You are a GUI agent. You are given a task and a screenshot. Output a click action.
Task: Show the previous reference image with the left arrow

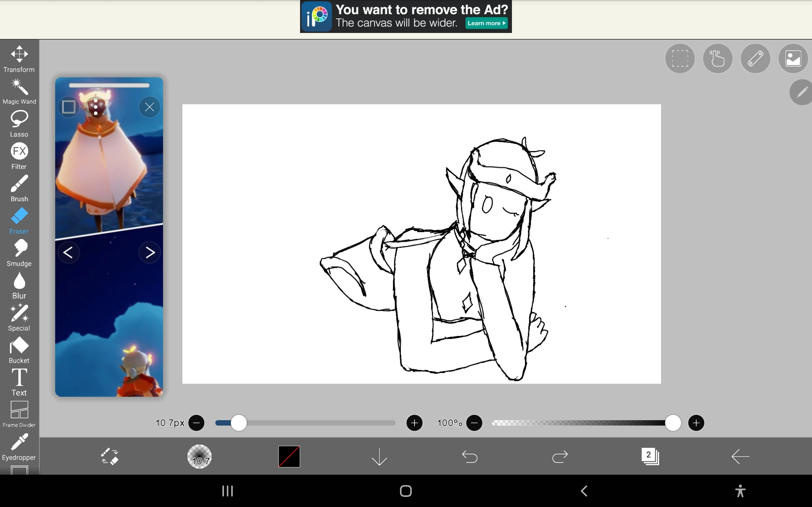click(69, 252)
